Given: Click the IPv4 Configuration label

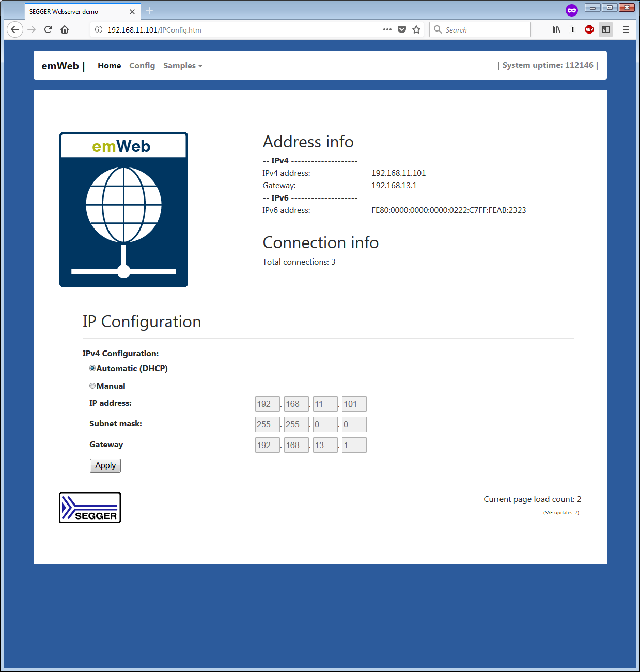Looking at the screenshot, I should [121, 354].
